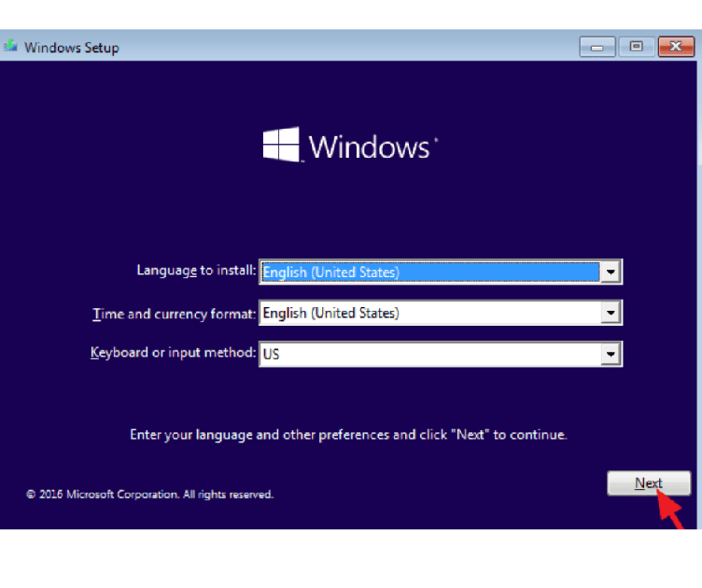Click the Time and currency format label

click(x=174, y=314)
